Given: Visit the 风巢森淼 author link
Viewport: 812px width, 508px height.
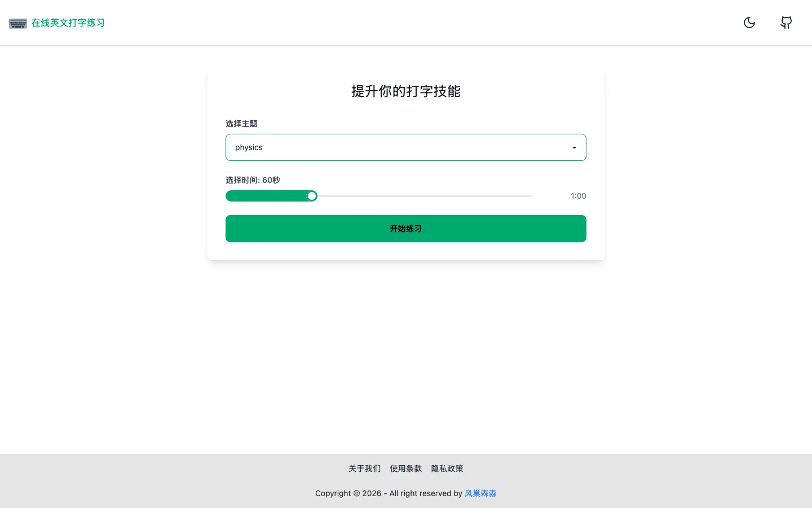Looking at the screenshot, I should point(480,493).
